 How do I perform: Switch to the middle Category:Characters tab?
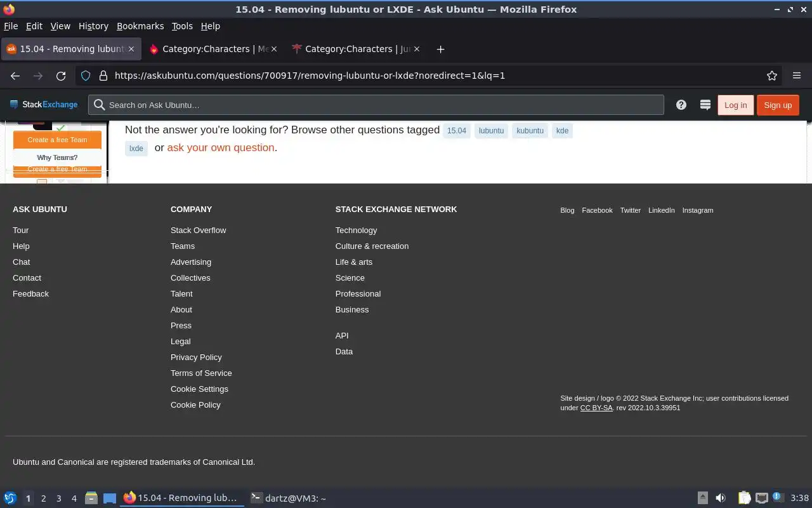coord(214,49)
